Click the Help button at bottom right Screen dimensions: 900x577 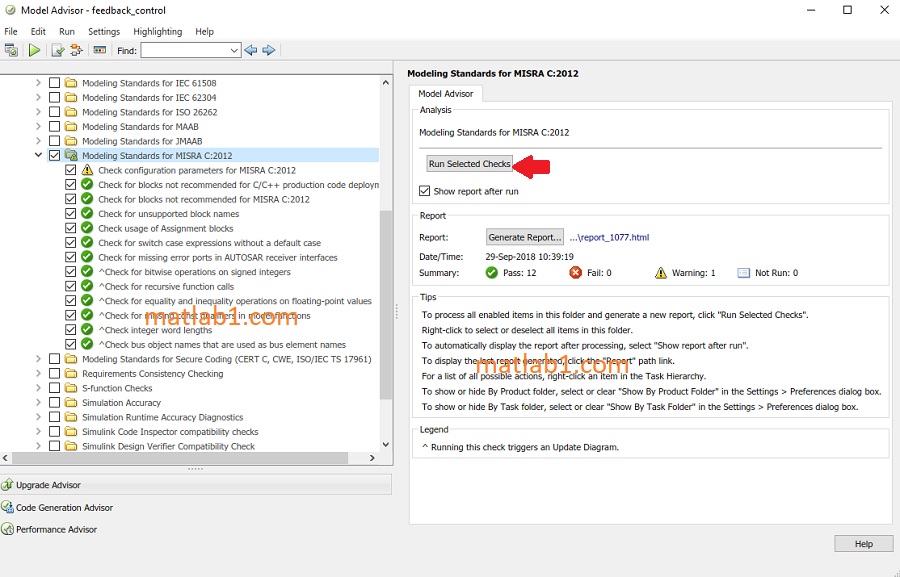[864, 544]
